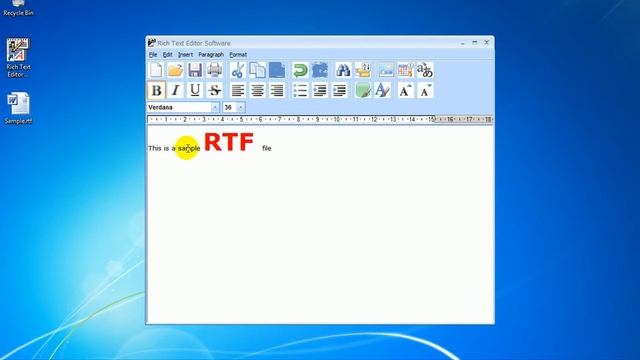640x360 pixels.
Task: Click the application icon in title bar
Action: pos(152,42)
